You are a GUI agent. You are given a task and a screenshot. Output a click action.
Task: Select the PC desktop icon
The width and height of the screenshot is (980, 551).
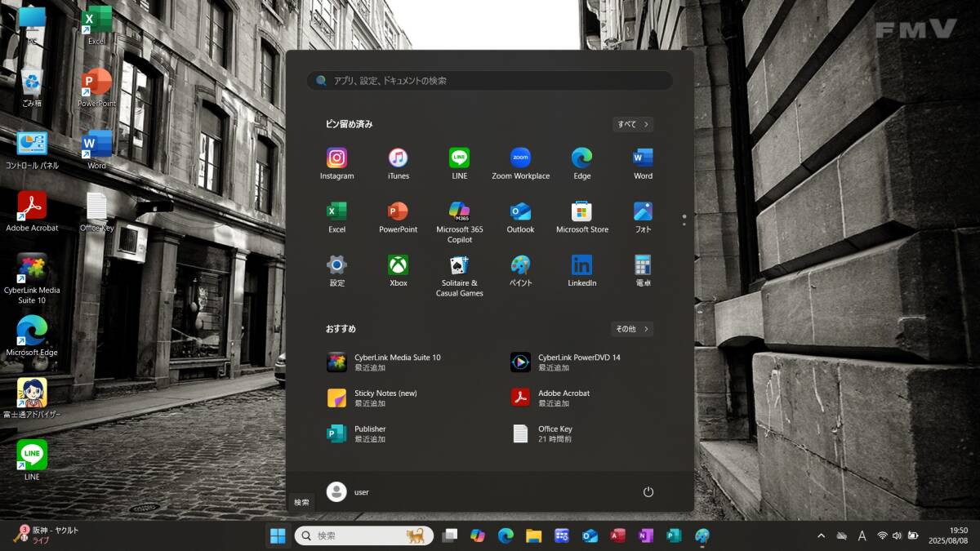pyautogui.click(x=32, y=25)
